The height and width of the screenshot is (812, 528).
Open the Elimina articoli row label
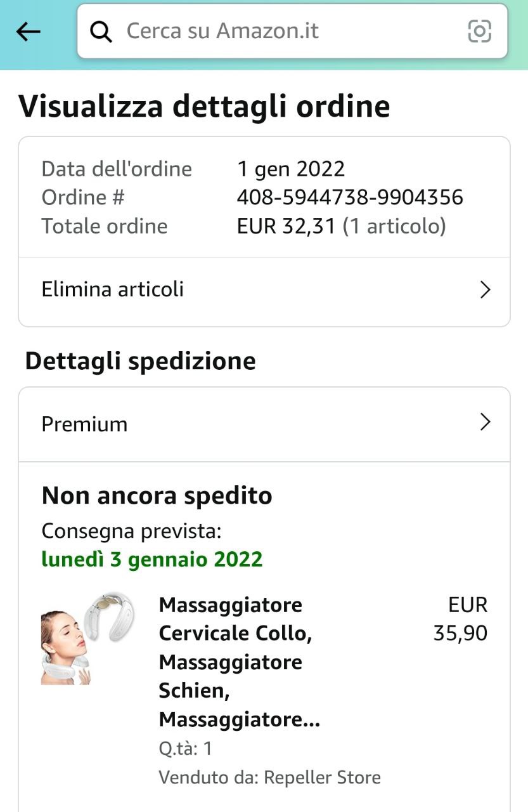coord(113,289)
